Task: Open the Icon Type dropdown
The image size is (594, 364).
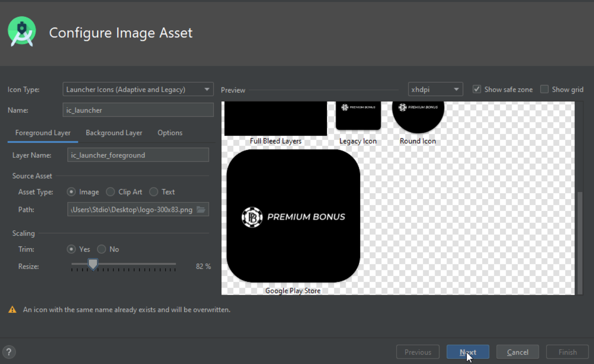Action: (138, 90)
